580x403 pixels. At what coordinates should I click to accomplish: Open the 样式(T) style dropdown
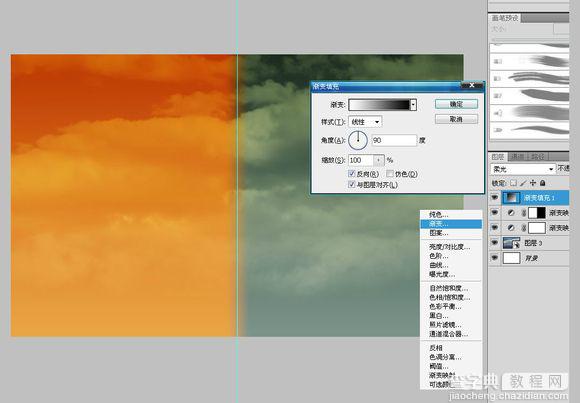(x=365, y=121)
